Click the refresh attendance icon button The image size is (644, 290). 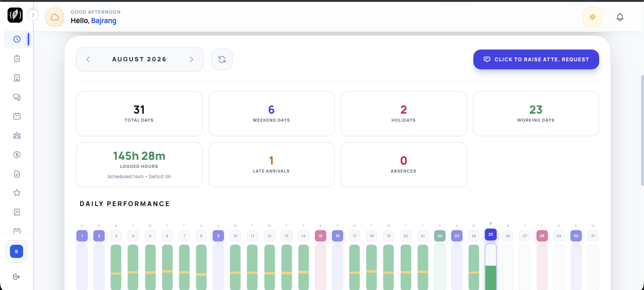coord(222,59)
